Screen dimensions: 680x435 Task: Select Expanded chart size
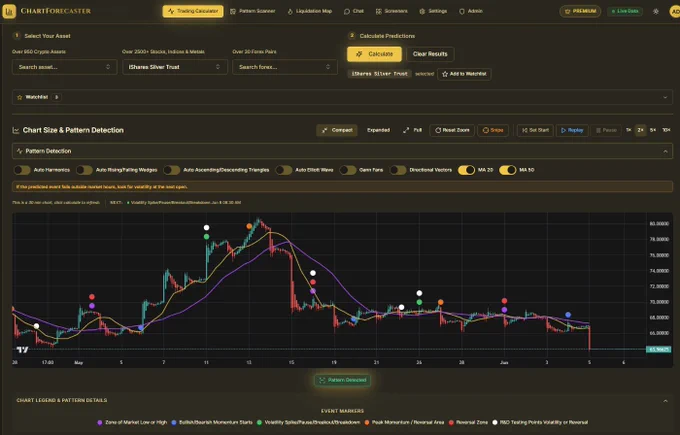tap(378, 130)
